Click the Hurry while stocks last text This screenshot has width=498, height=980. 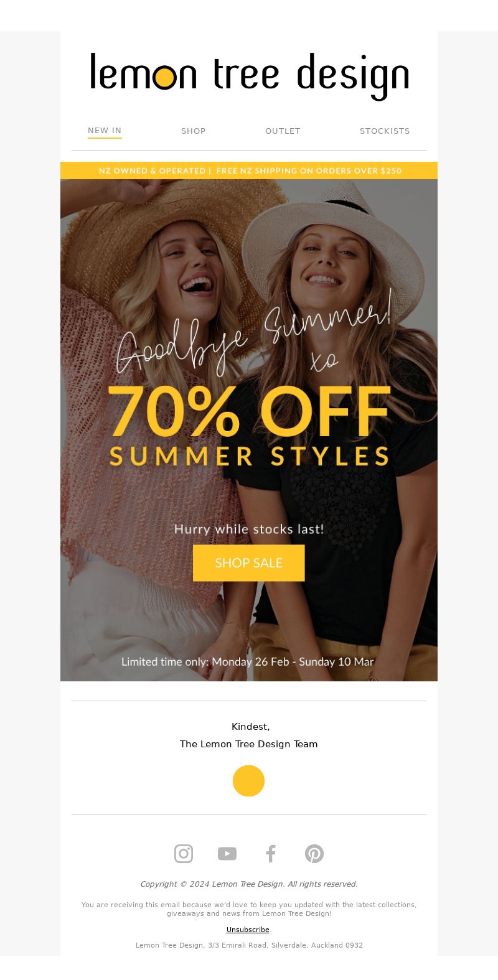[x=249, y=530]
